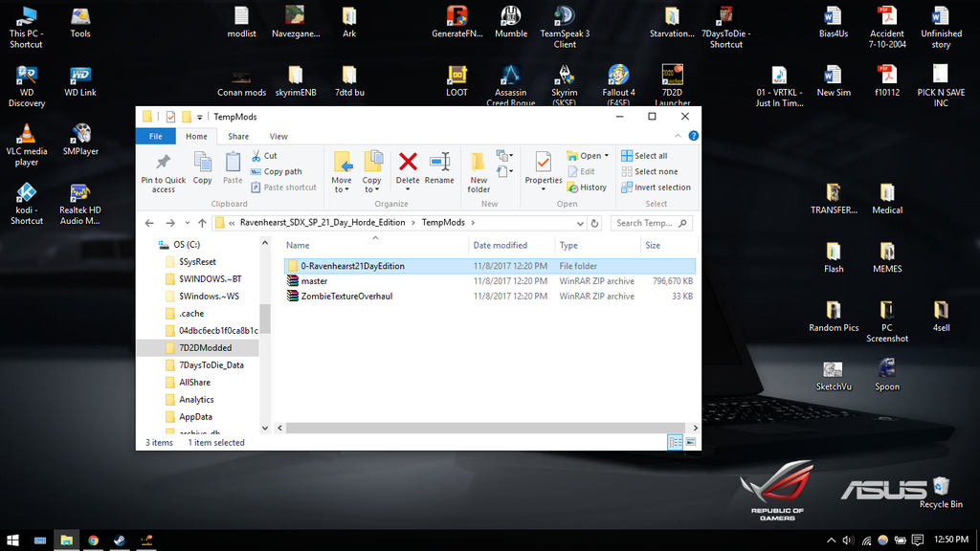Open the Recycle Bin desktop icon
This screenshot has height=551, width=980.
click(x=941, y=493)
